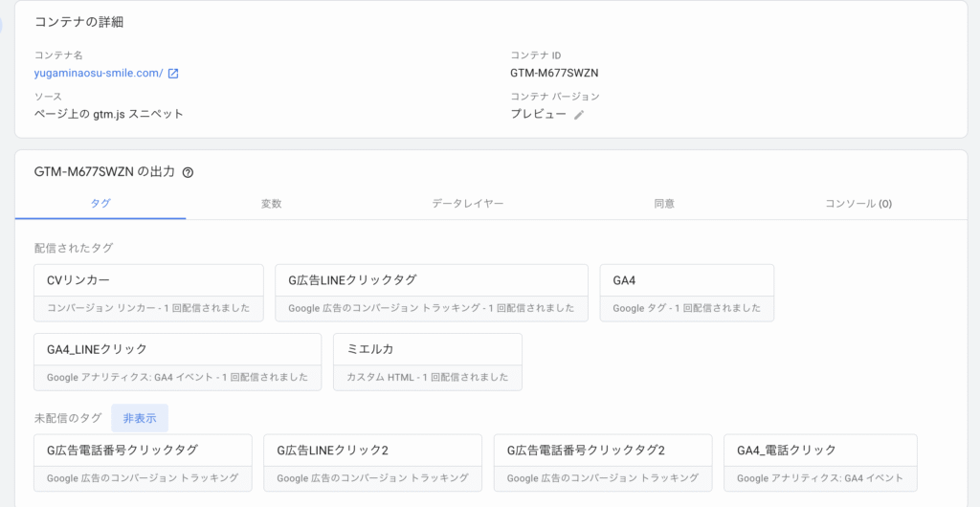Click the pencil icon next to プレビュー
The width and height of the screenshot is (980, 507).
[x=579, y=115]
